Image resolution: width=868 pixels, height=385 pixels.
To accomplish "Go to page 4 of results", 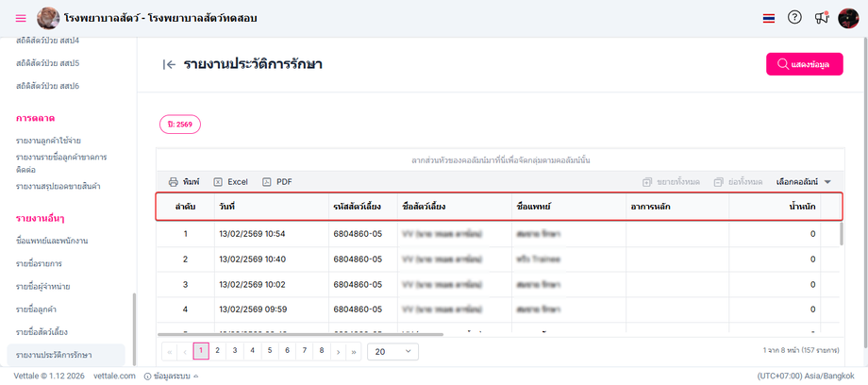I will (x=253, y=351).
